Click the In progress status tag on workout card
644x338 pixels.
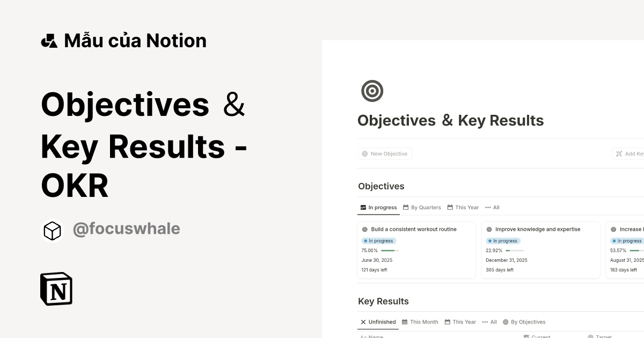point(379,241)
